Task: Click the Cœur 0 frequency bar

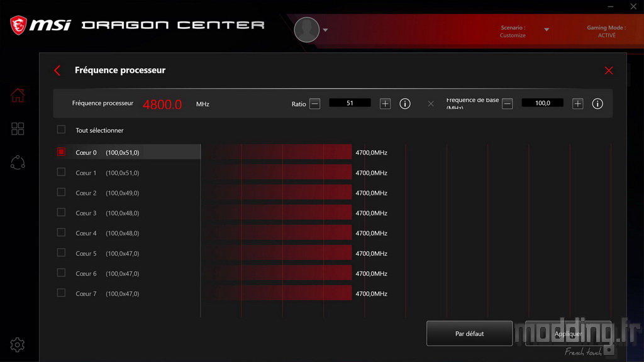Action: (x=278, y=152)
